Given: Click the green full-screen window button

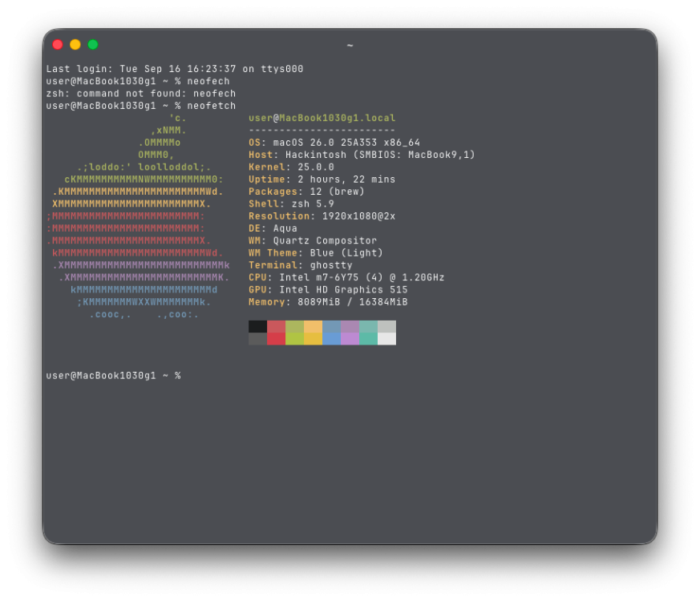Looking at the screenshot, I should 93,45.
